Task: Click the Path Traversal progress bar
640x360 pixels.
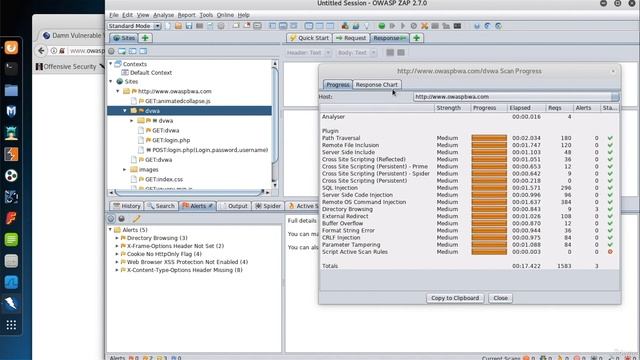Action: click(489, 138)
